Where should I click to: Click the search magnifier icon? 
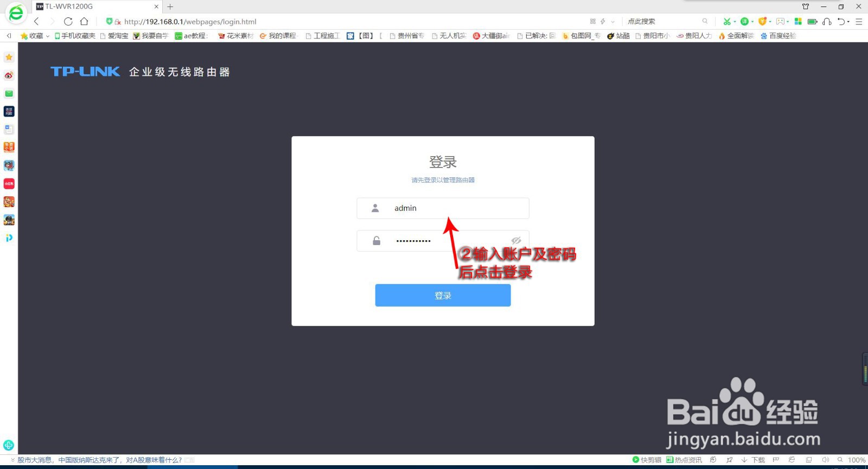(x=705, y=22)
